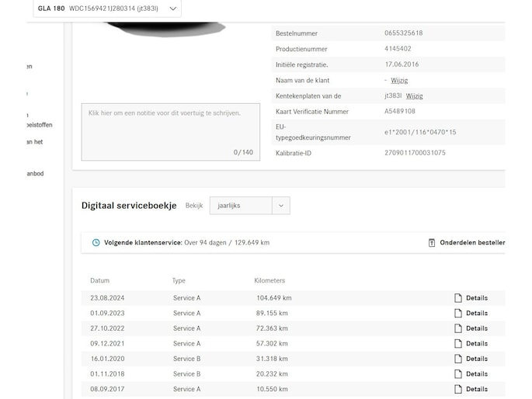Image resolution: width=532 pixels, height=399 pixels.
Task: Open the jaarlijks view dropdown arrow
Action: coord(281,206)
